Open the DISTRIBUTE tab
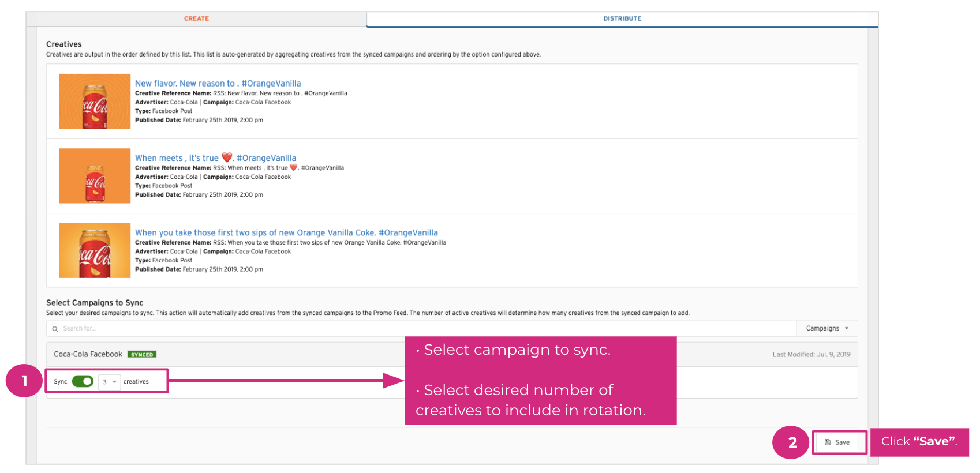Screen dimensions: 980x473 [622, 18]
